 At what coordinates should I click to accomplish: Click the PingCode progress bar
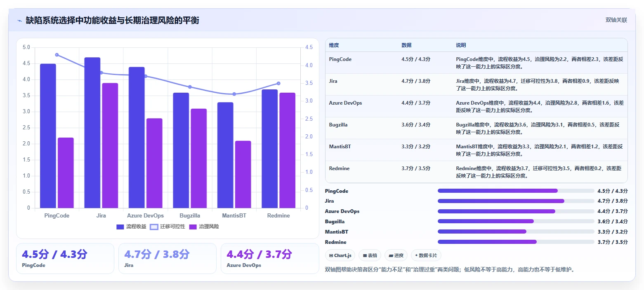[516, 191]
